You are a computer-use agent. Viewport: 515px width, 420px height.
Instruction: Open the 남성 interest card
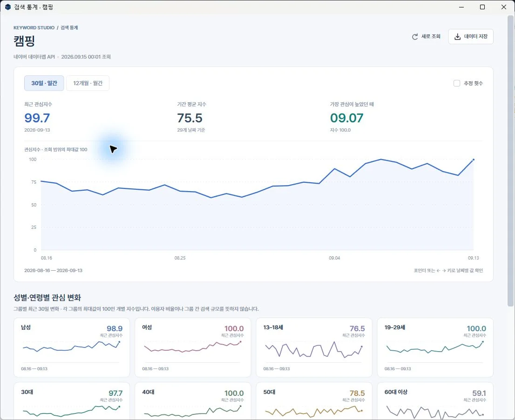coord(72,347)
